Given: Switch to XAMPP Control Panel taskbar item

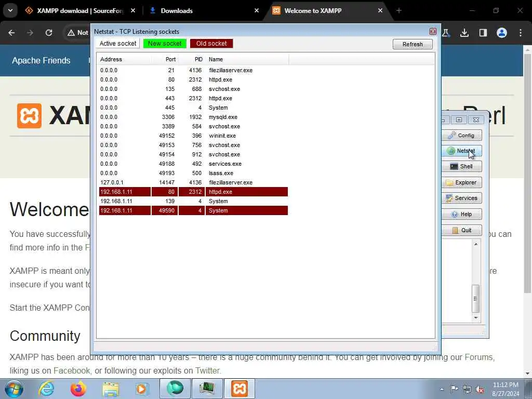Looking at the screenshot, I should [x=239, y=389].
